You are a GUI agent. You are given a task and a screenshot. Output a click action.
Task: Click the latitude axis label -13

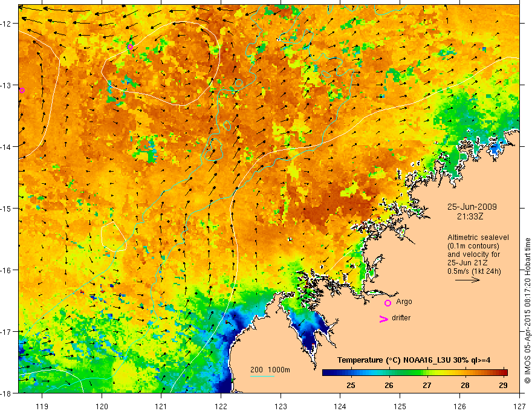click(x=7, y=85)
